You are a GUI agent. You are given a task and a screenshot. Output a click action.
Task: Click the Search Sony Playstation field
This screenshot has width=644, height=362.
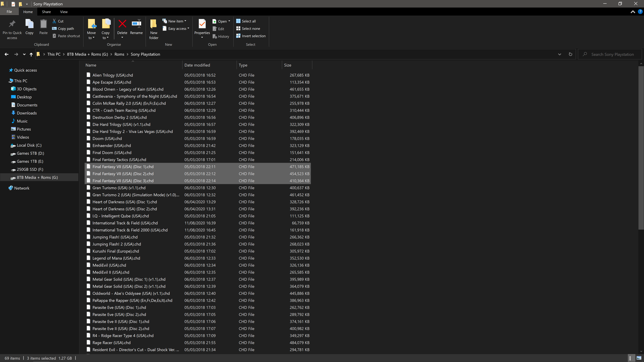pos(610,54)
